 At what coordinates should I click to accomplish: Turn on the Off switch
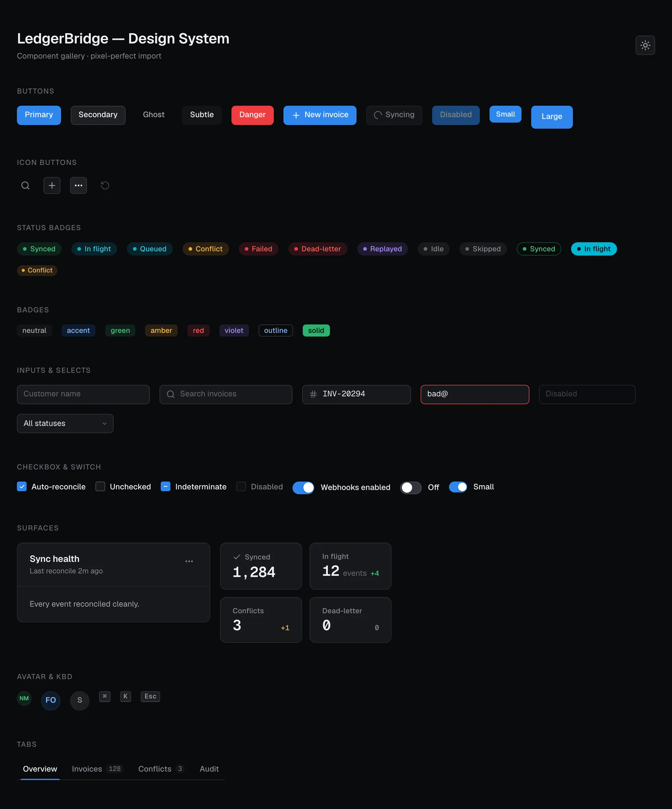(x=411, y=488)
